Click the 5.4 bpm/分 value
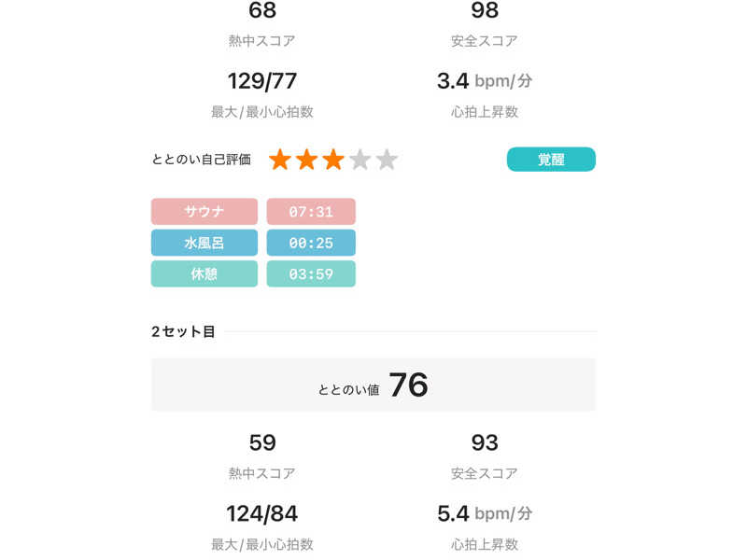The image size is (747, 560). 485,513
